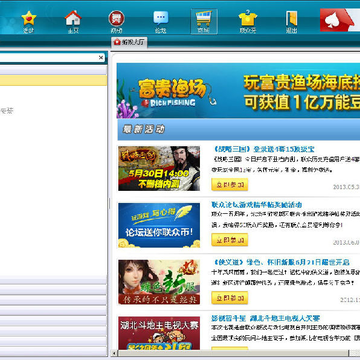Click 立即参加 button under 战略三国
Screen dimensions: 360x360
(x=230, y=184)
